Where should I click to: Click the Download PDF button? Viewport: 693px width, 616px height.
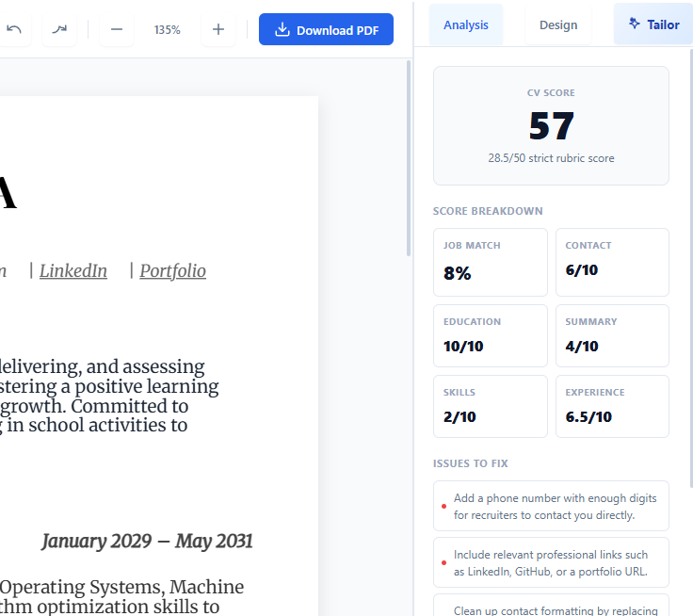tap(326, 29)
